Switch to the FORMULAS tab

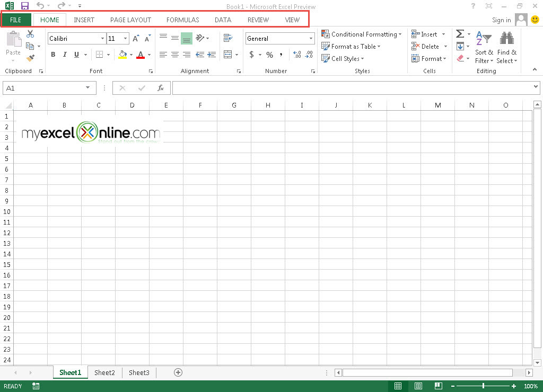point(182,20)
